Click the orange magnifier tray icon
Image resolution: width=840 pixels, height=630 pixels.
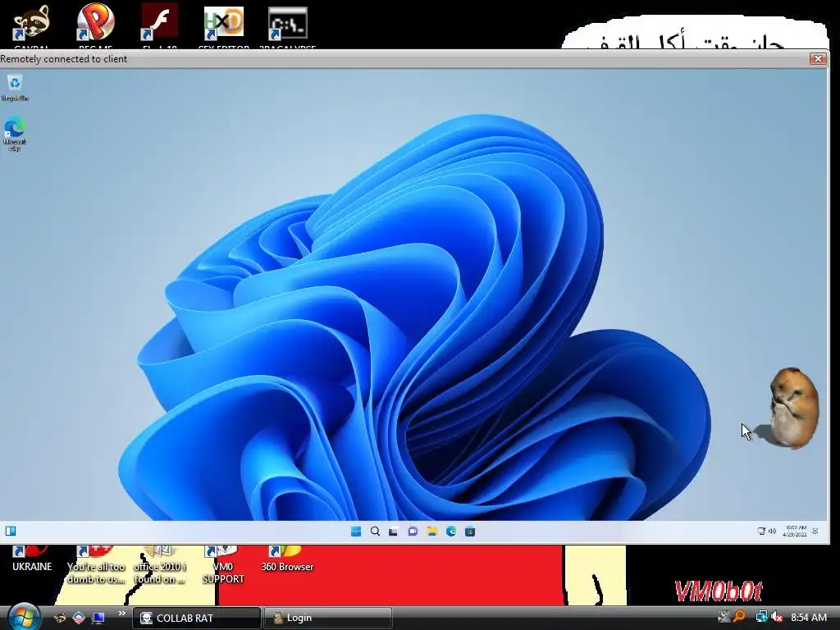coord(740,617)
